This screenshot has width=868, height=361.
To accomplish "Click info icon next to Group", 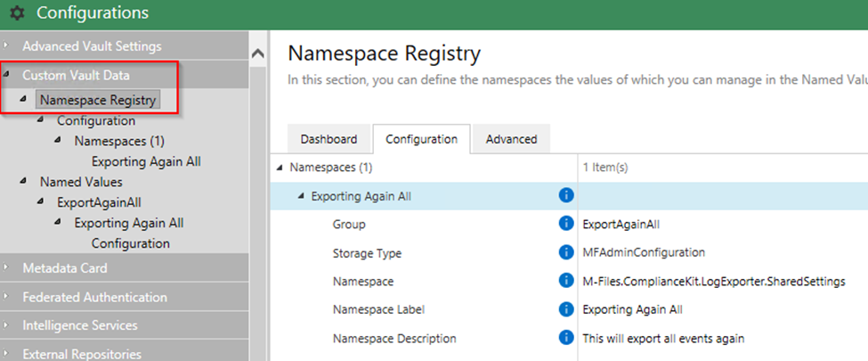I will pyautogui.click(x=565, y=224).
